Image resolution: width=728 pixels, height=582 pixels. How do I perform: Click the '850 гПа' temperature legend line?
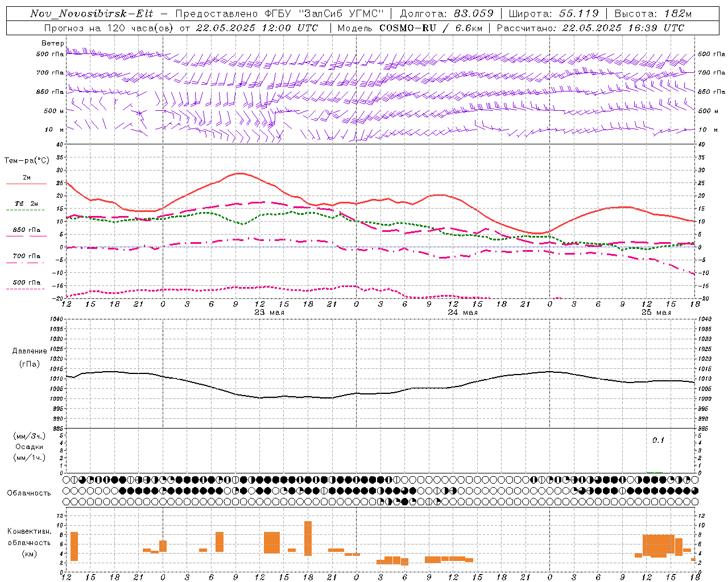pos(26,236)
